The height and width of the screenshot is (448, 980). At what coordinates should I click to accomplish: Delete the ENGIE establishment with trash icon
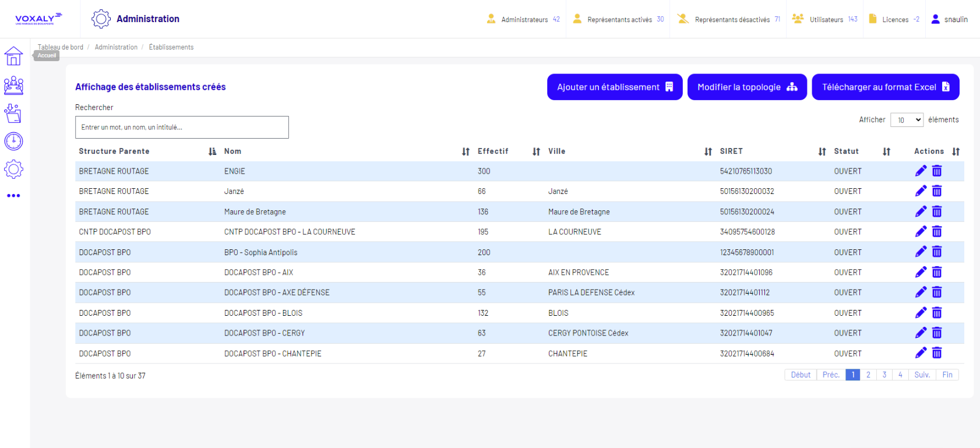click(937, 171)
